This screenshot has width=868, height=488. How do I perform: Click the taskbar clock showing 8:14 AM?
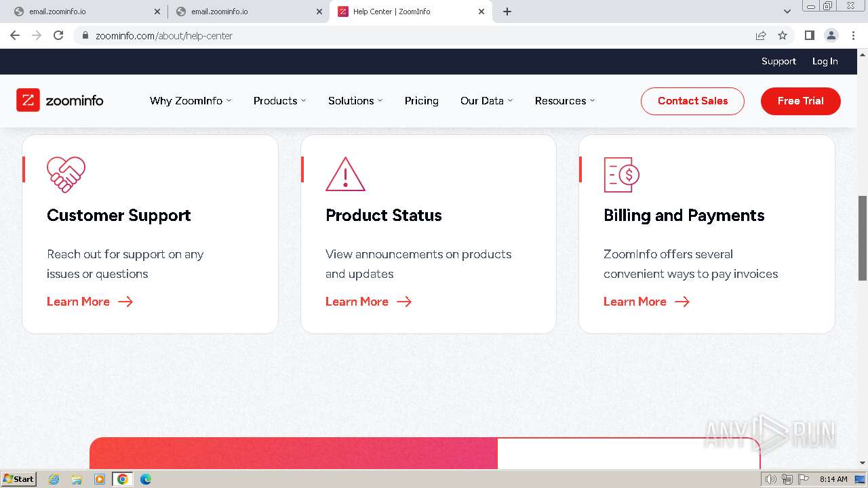(x=833, y=479)
